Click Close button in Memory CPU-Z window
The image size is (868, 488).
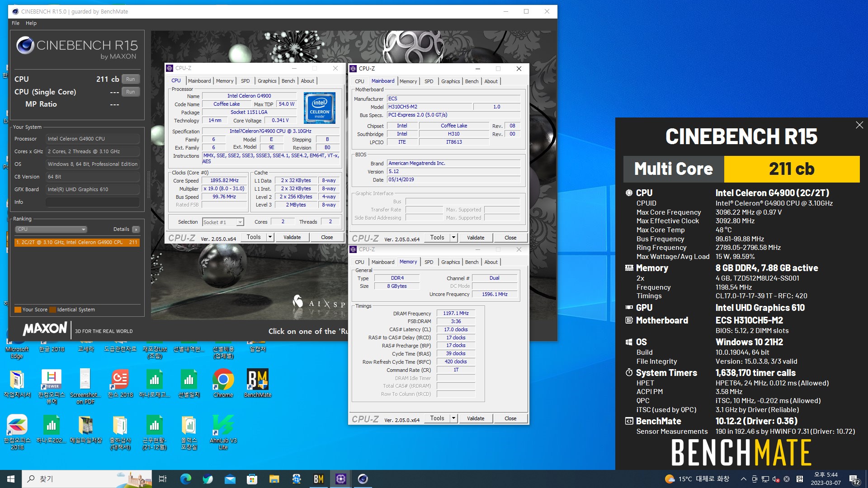coord(510,418)
